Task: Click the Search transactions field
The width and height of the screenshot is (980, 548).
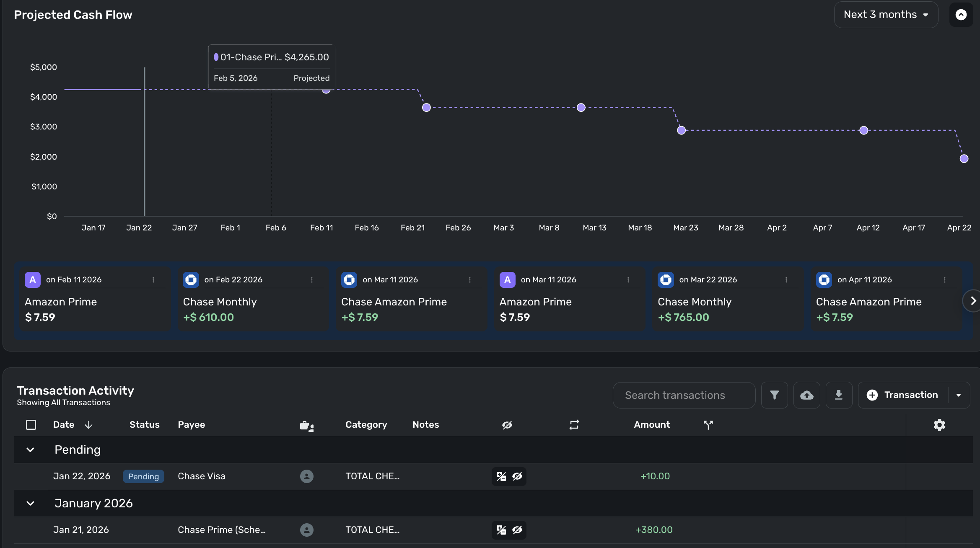Action: (x=684, y=395)
